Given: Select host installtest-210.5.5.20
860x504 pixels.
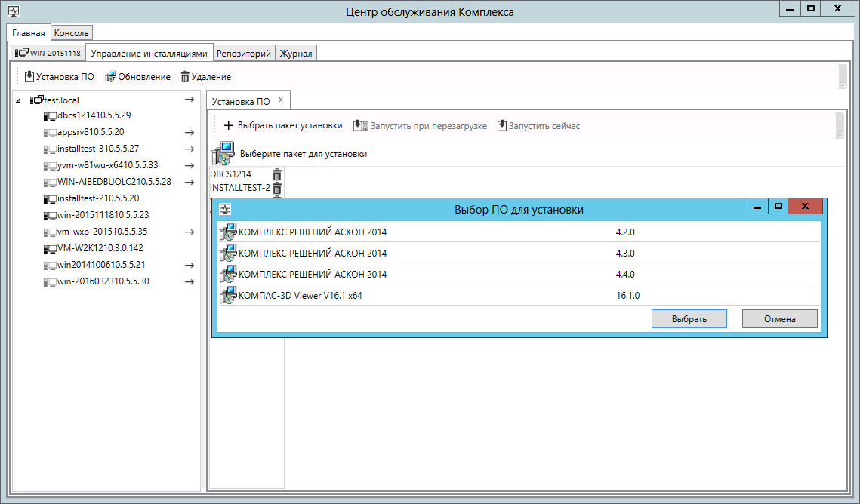Looking at the screenshot, I should pyautogui.click(x=91, y=198).
